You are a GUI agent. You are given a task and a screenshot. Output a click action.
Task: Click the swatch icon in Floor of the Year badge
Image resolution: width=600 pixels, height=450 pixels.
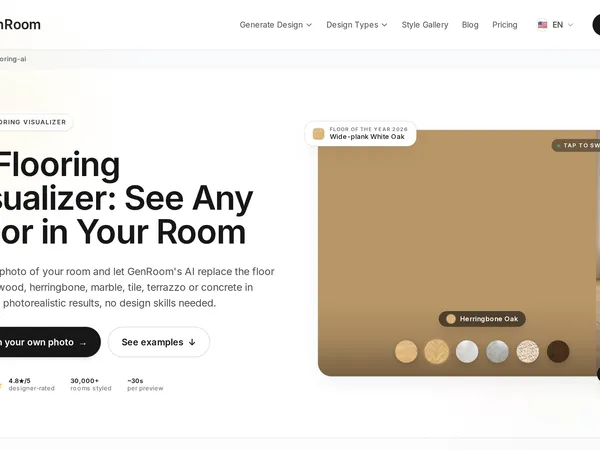tap(318, 134)
